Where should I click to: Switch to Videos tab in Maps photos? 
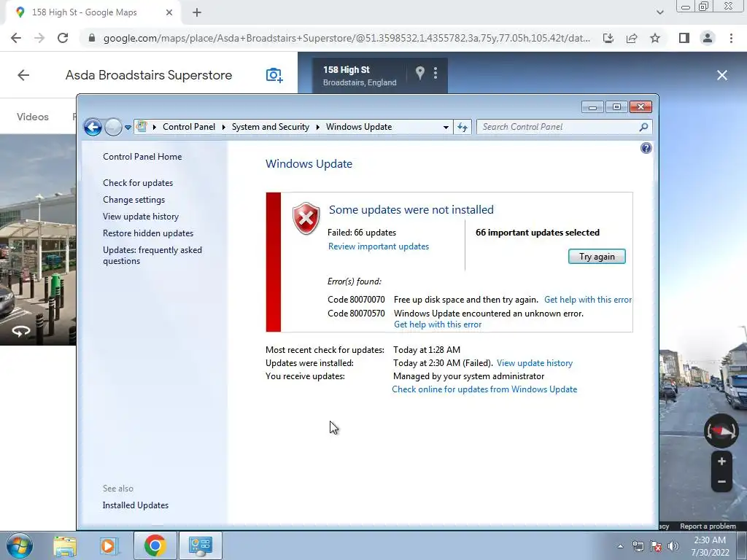coord(32,117)
